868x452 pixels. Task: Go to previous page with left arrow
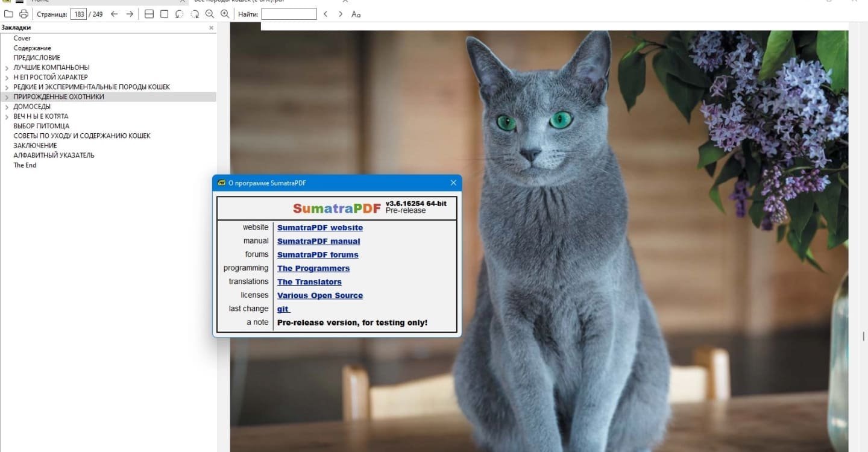[114, 14]
